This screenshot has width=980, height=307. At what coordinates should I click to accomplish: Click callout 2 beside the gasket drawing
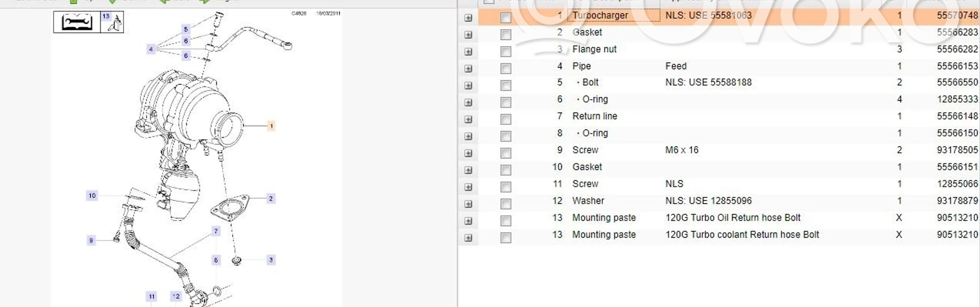tap(270, 198)
